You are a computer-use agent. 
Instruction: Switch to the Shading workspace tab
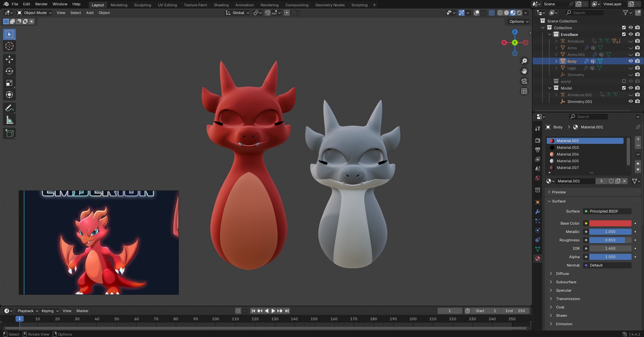click(221, 5)
